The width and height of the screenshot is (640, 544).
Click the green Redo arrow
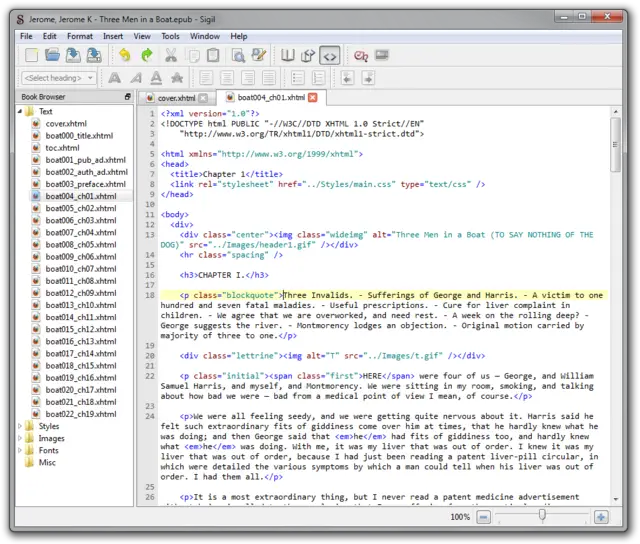coord(147,56)
